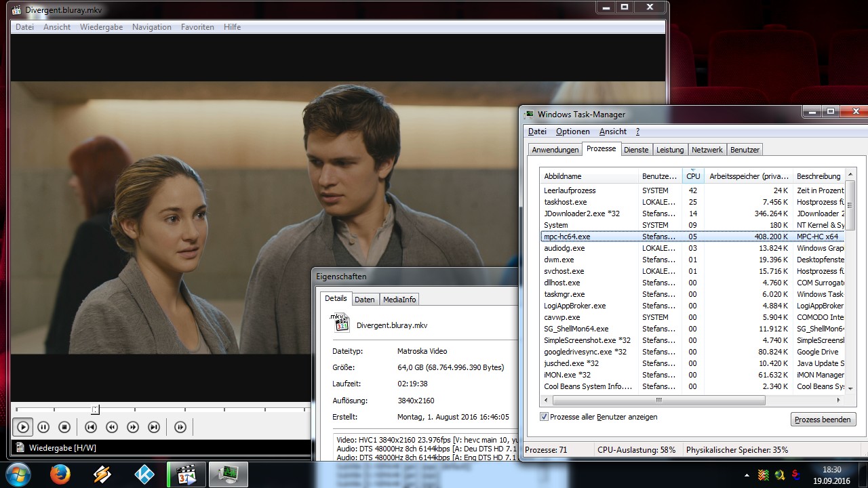Click the rewind (decrease speed) button

pyautogui.click(x=112, y=427)
